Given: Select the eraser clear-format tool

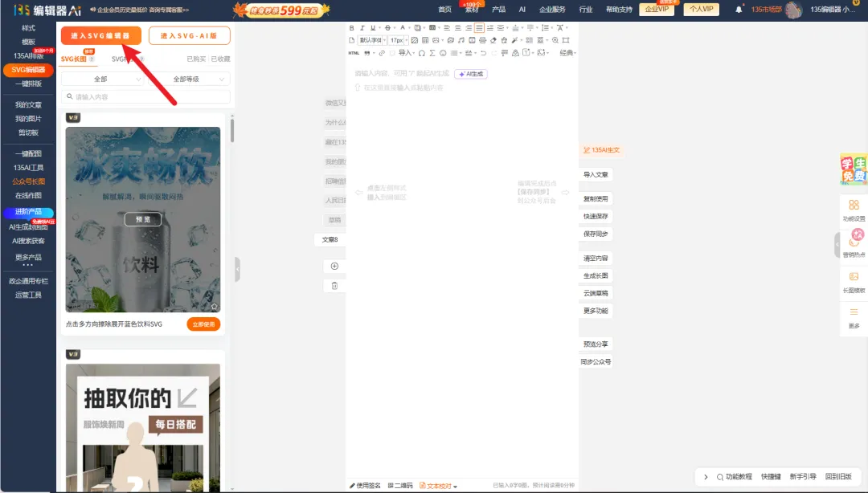Looking at the screenshot, I should (493, 40).
